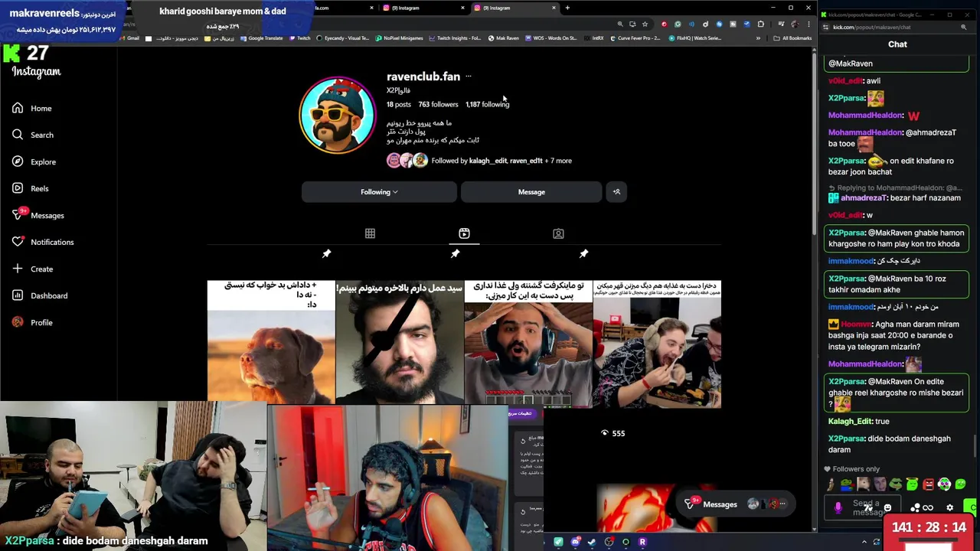Click Create in the Instagram sidebar

point(32,269)
